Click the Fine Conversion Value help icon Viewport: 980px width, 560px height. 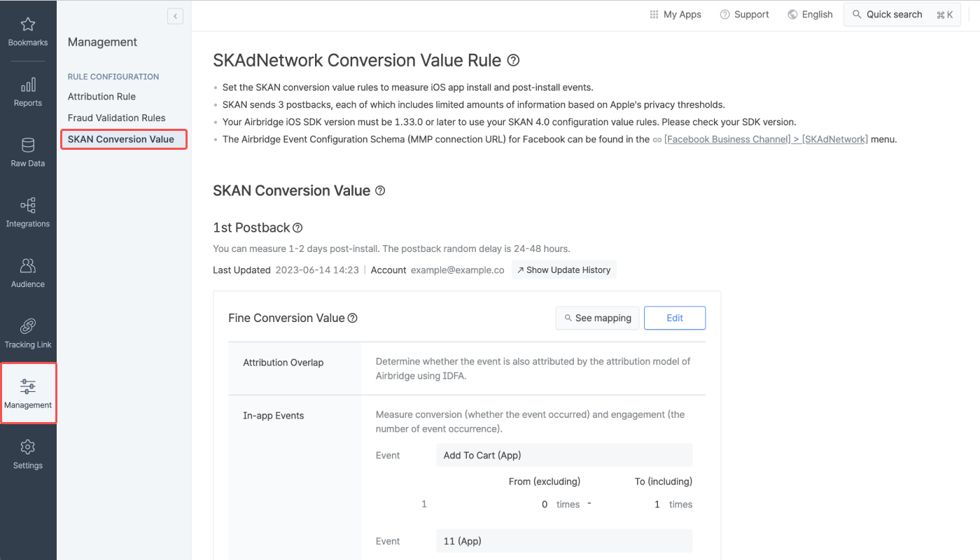point(351,318)
